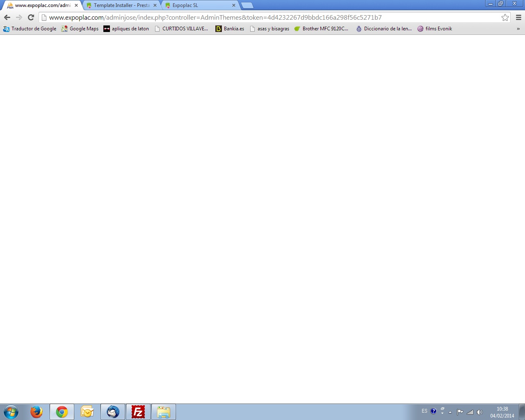The image size is (525, 420).
Task: Click the Show Desktop strip
Action: [x=522, y=412]
